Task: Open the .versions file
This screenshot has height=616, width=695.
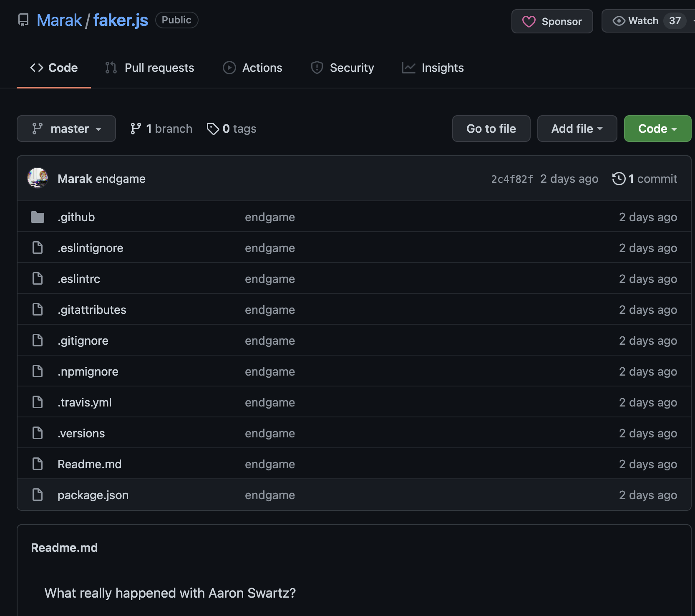Action: [x=81, y=433]
